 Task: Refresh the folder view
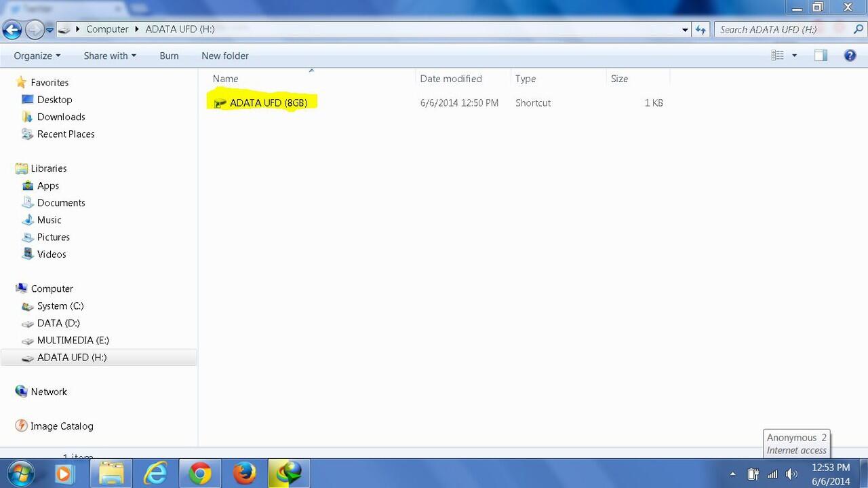pos(701,30)
